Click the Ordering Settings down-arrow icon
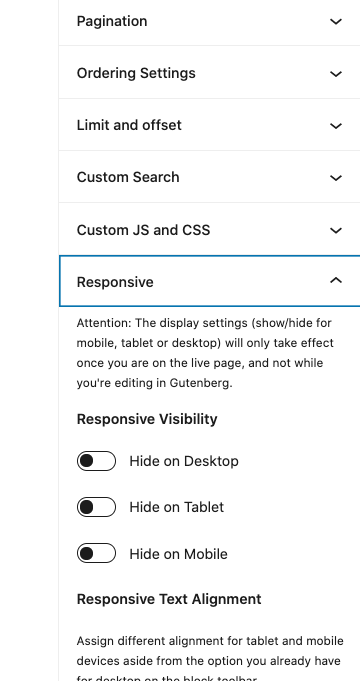This screenshot has height=681, width=360. [x=336, y=74]
